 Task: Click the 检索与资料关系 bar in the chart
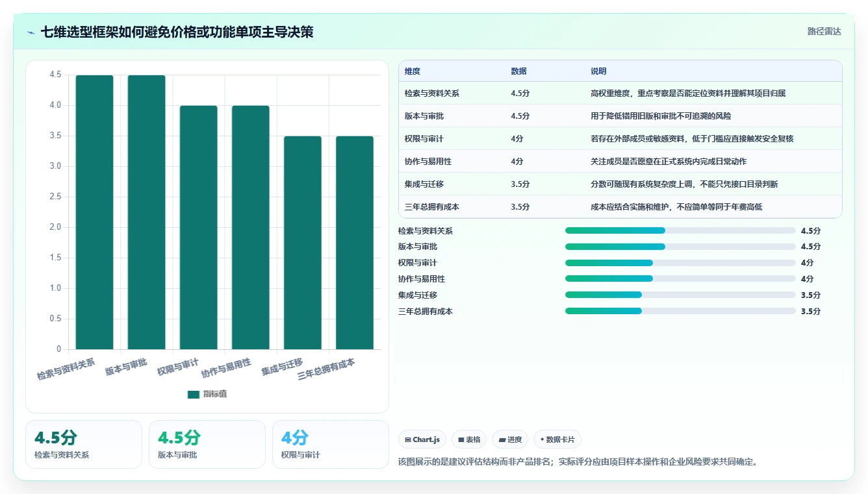94,212
